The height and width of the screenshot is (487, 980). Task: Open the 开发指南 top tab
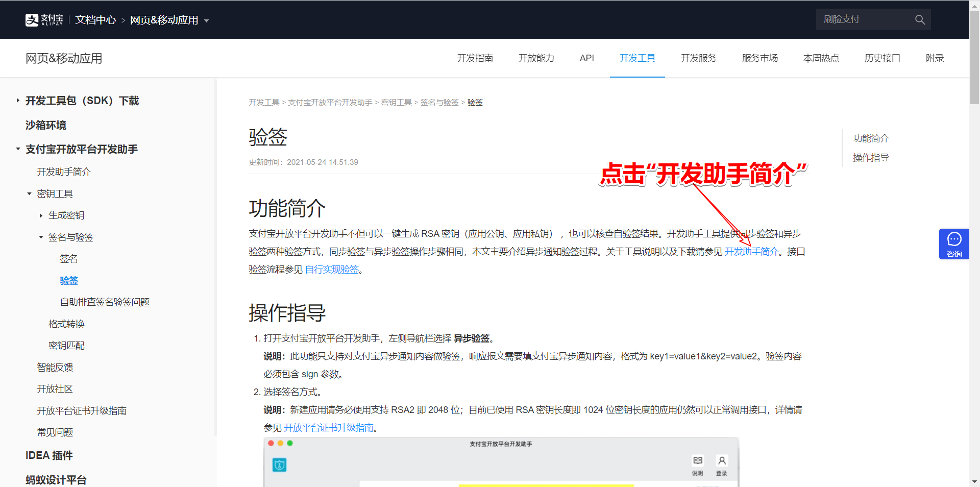(x=475, y=58)
